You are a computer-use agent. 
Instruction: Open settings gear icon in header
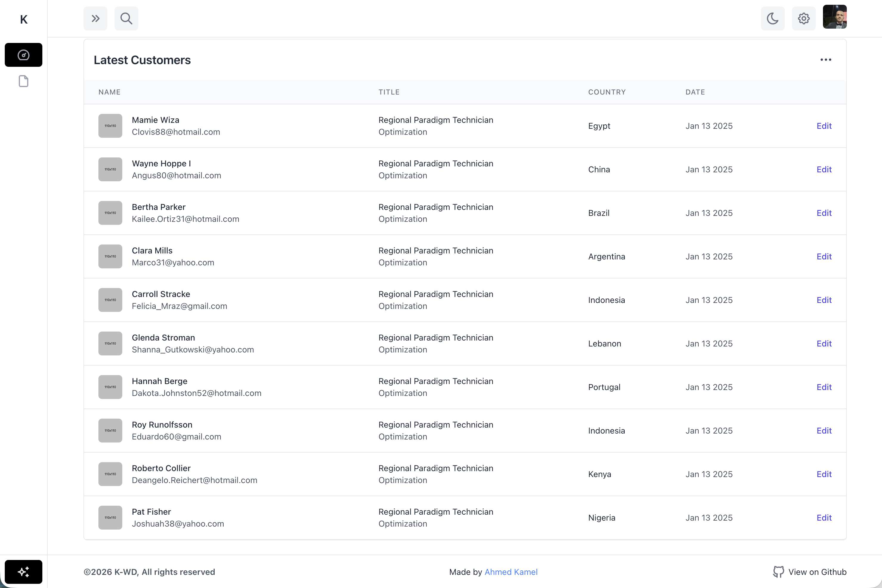click(804, 18)
